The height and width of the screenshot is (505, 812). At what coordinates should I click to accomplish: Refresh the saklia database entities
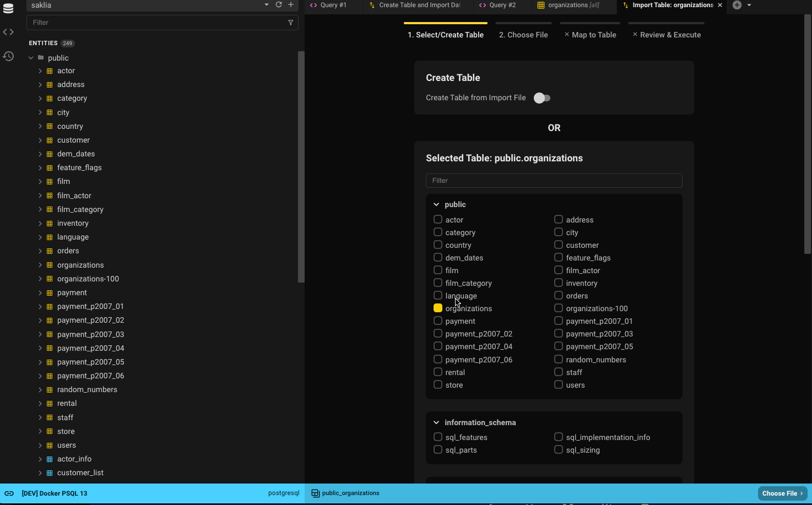(x=279, y=5)
